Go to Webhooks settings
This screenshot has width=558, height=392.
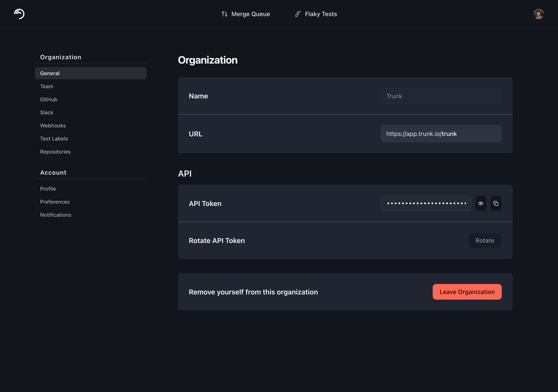click(x=91, y=126)
